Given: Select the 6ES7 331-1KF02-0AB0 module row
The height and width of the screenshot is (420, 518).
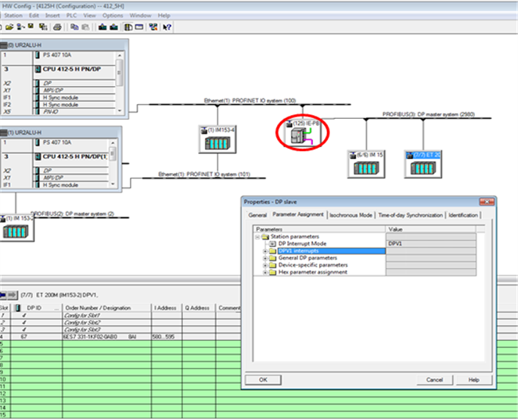Looking at the screenshot, I should pyautogui.click(x=121, y=337).
